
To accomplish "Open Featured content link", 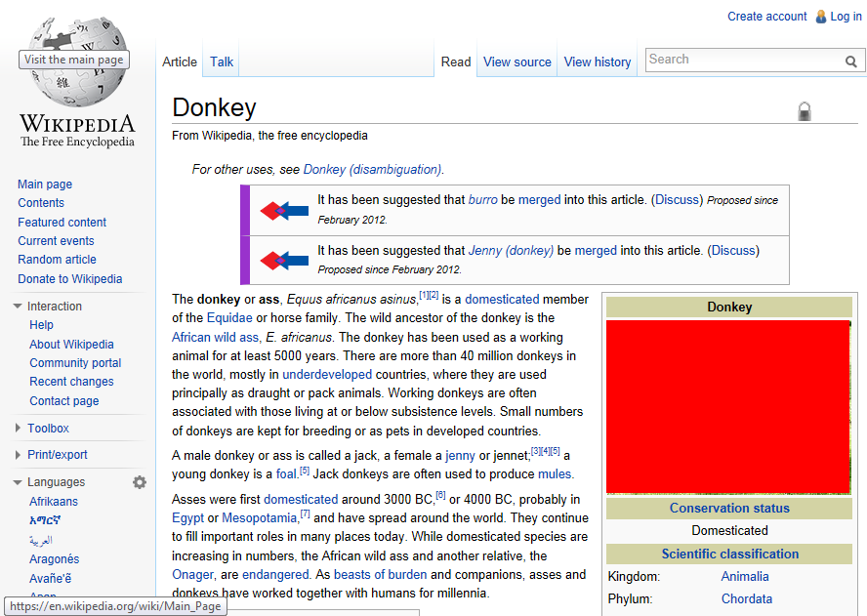I will (62, 223).
